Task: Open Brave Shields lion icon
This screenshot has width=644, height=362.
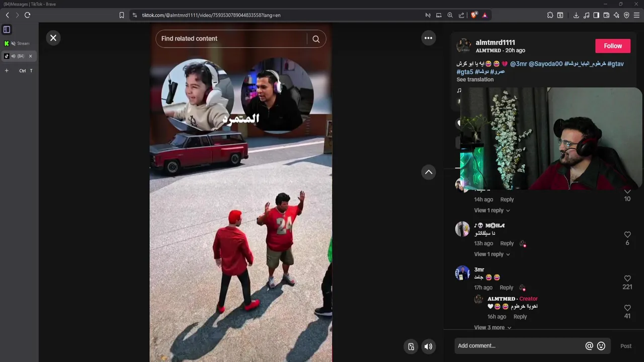Action: [x=473, y=15]
